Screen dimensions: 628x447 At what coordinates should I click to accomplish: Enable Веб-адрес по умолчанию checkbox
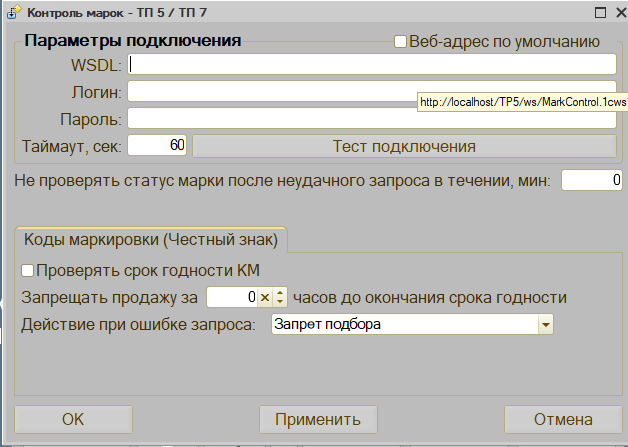[x=401, y=42]
